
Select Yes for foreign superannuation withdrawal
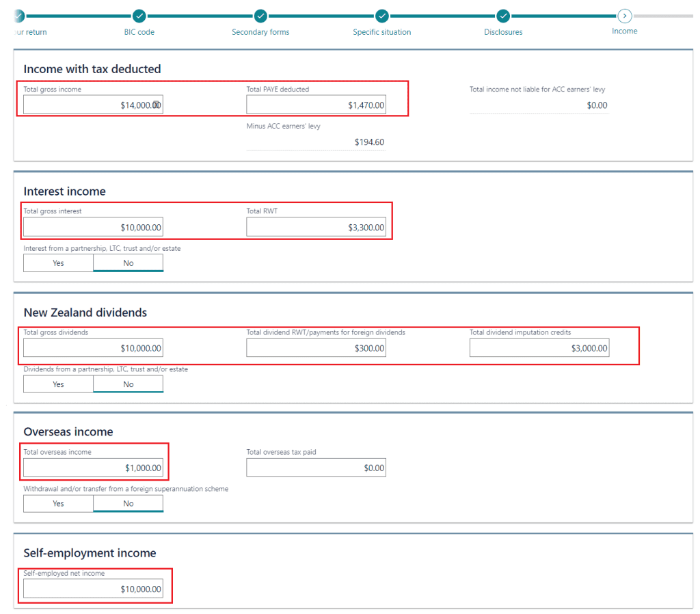[x=59, y=503]
